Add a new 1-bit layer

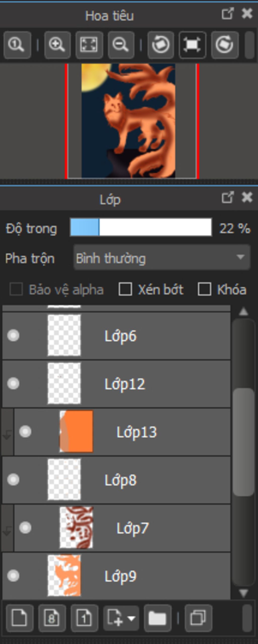pyautogui.click(x=84, y=618)
